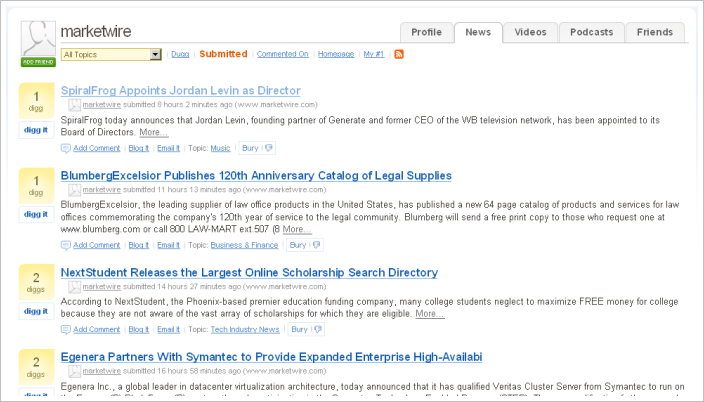Switch to the News tab
This screenshot has width=704, height=402.
[x=478, y=32]
